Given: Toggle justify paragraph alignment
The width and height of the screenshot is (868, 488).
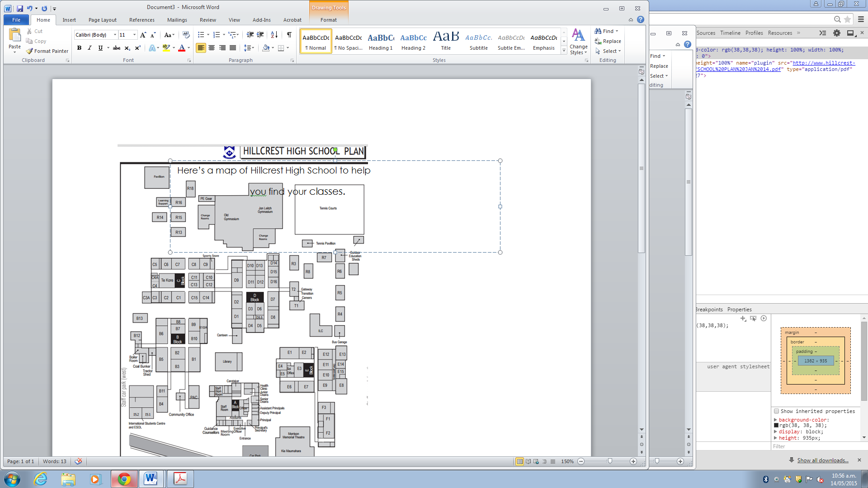Looking at the screenshot, I should pos(233,48).
